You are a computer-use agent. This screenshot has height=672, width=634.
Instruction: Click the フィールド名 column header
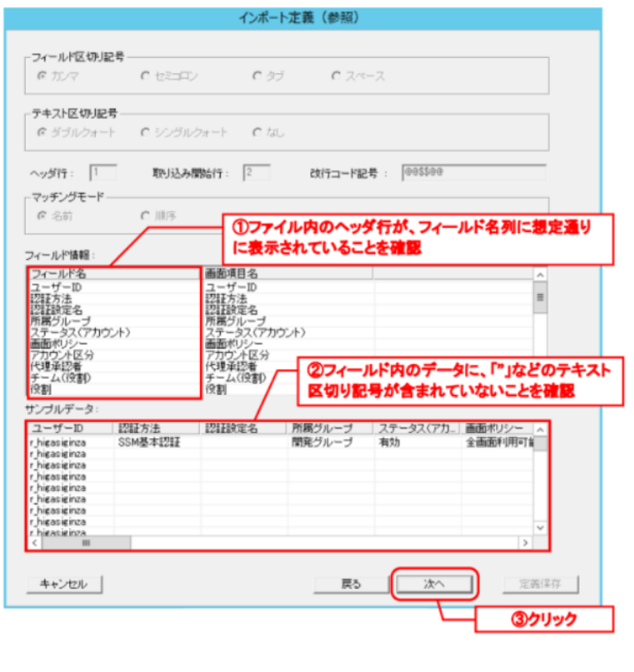click(x=116, y=273)
